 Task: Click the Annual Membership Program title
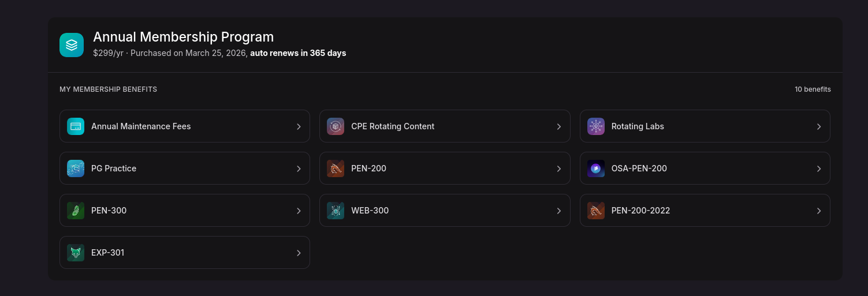click(x=183, y=37)
